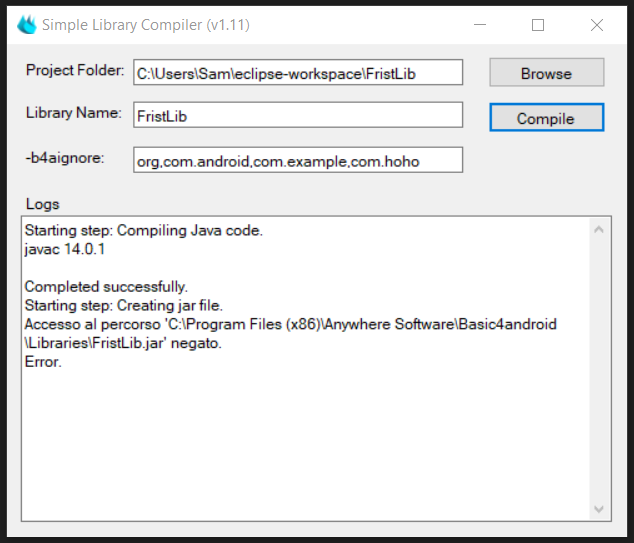Click the "Library Name:" label
634x543 pixels.
[74, 114]
